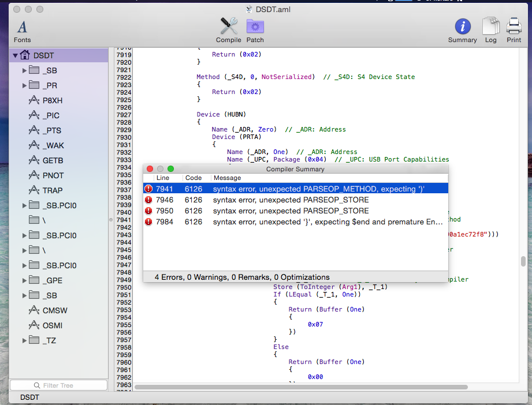Sort errors by Code column header
This screenshot has width=532, height=405.
click(x=194, y=178)
